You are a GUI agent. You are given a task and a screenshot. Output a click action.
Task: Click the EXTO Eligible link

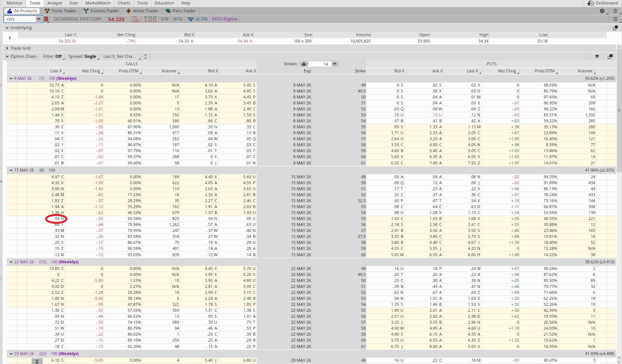225,19
